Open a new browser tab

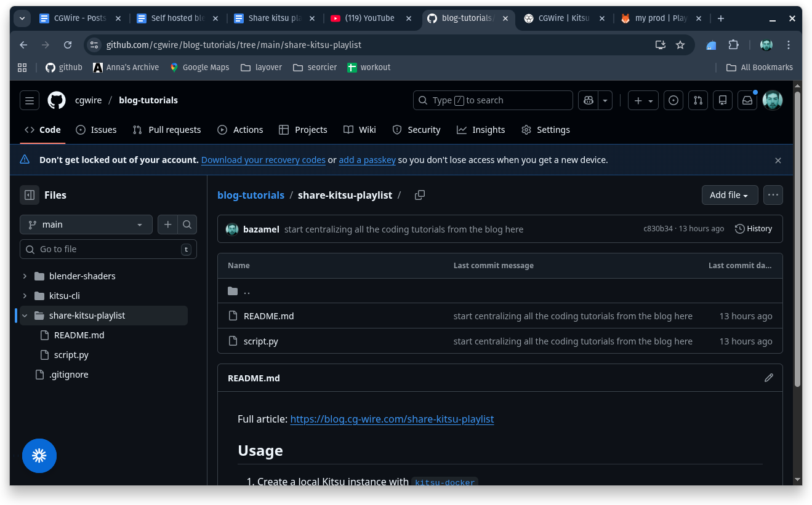click(x=721, y=18)
